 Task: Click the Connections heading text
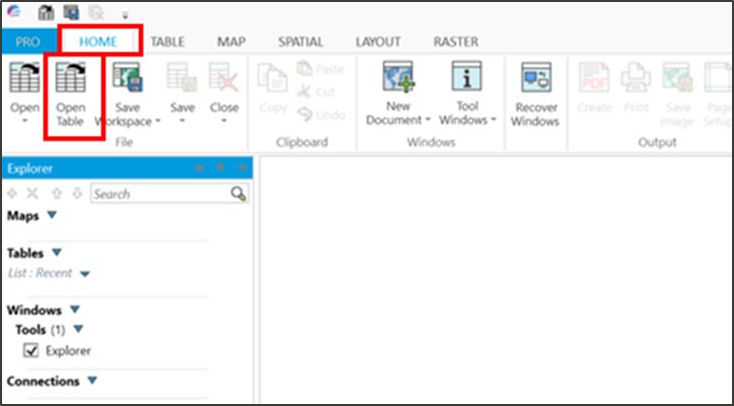pos(43,381)
